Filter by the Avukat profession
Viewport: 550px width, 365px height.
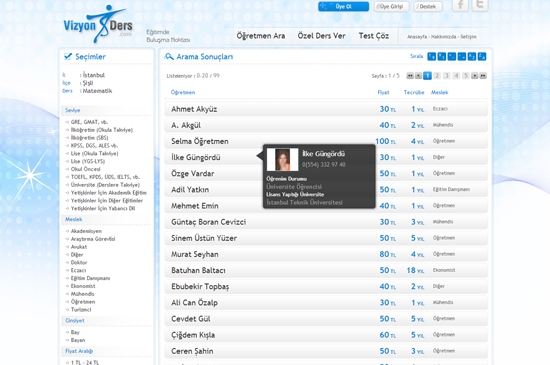pos(79,247)
